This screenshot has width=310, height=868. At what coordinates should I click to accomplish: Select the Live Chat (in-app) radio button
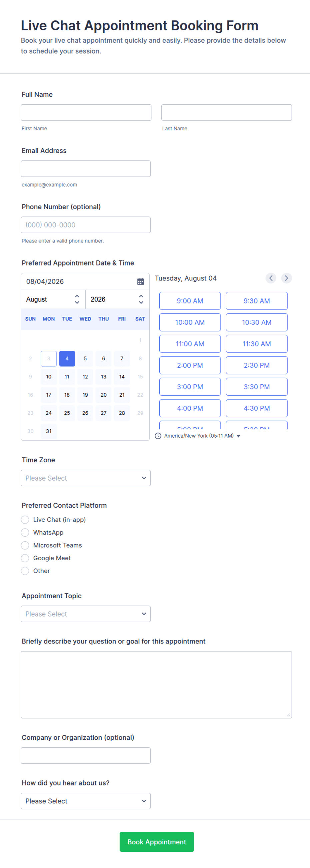coord(25,520)
